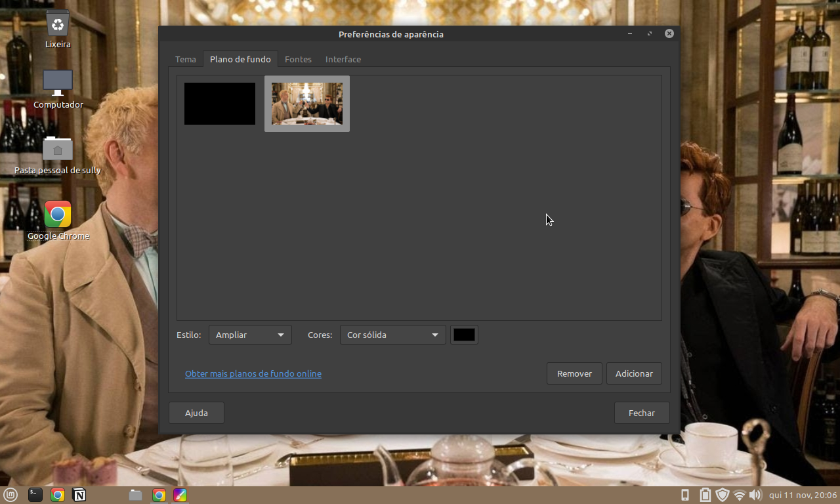Viewport: 840px width, 504px height.
Task: Open the calendar clock qui 11 nov, 20:06
Action: 803,495
